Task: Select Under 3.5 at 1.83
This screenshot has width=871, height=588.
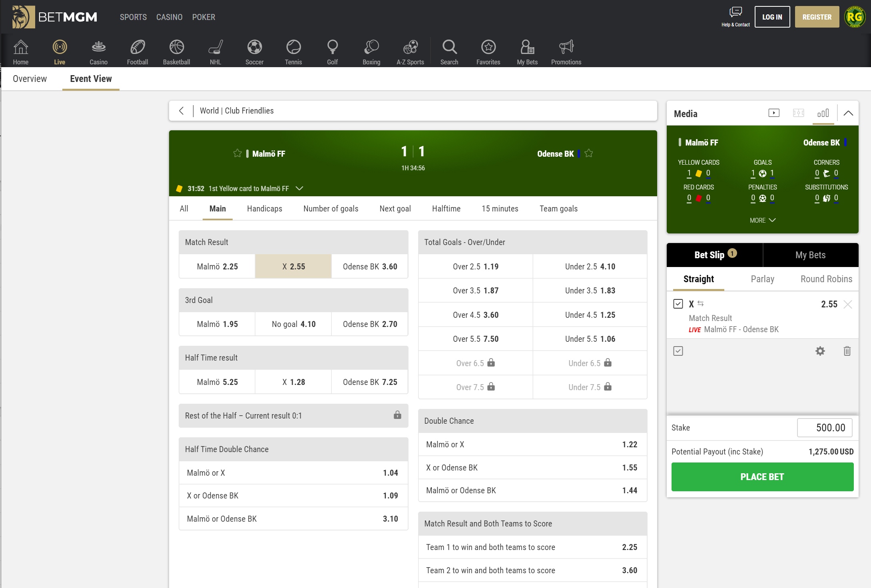Action: [x=590, y=291]
